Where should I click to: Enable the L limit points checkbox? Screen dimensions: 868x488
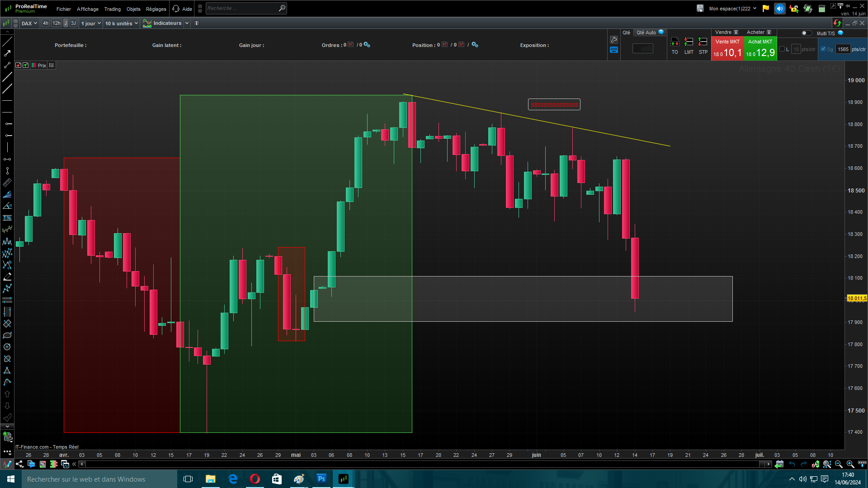[782, 49]
